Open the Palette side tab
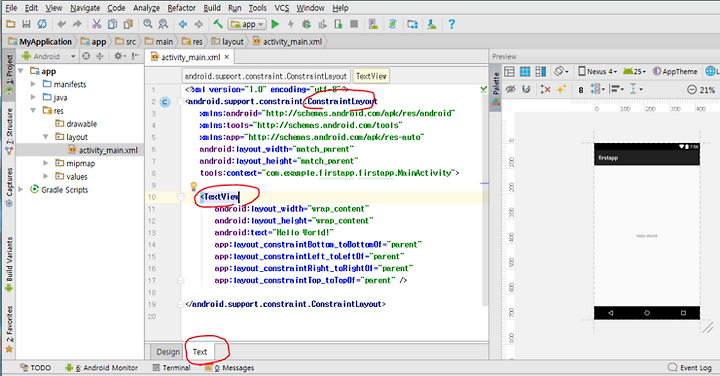This screenshot has width=720, height=376. (x=495, y=89)
